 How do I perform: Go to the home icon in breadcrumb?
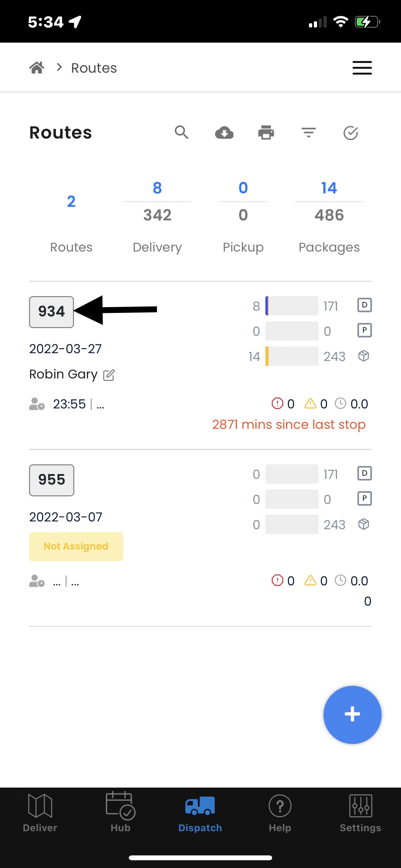tap(37, 68)
